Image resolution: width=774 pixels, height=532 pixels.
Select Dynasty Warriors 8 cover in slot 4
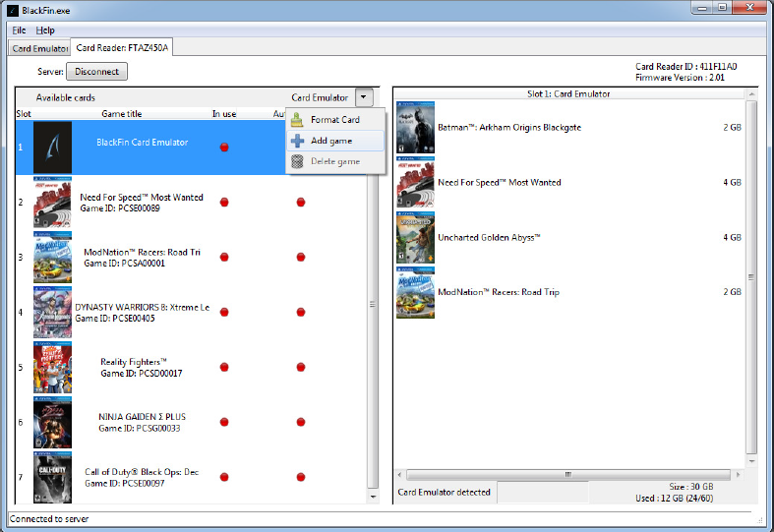pyautogui.click(x=52, y=312)
